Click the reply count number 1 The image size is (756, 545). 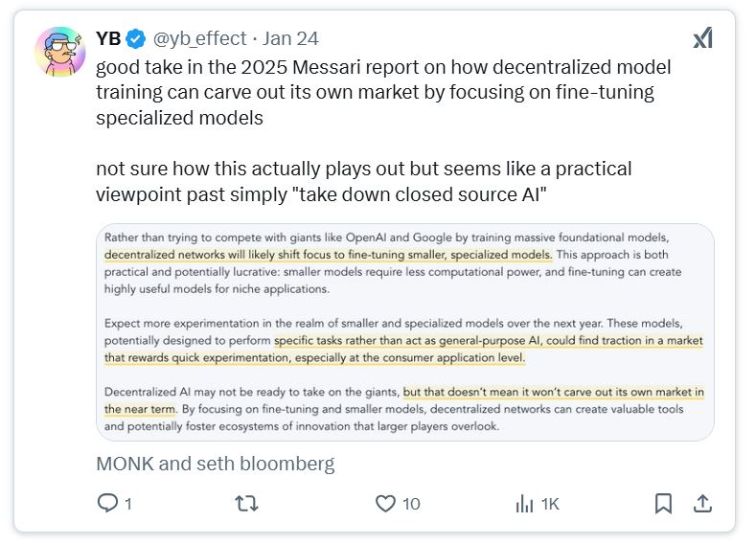coord(128,504)
